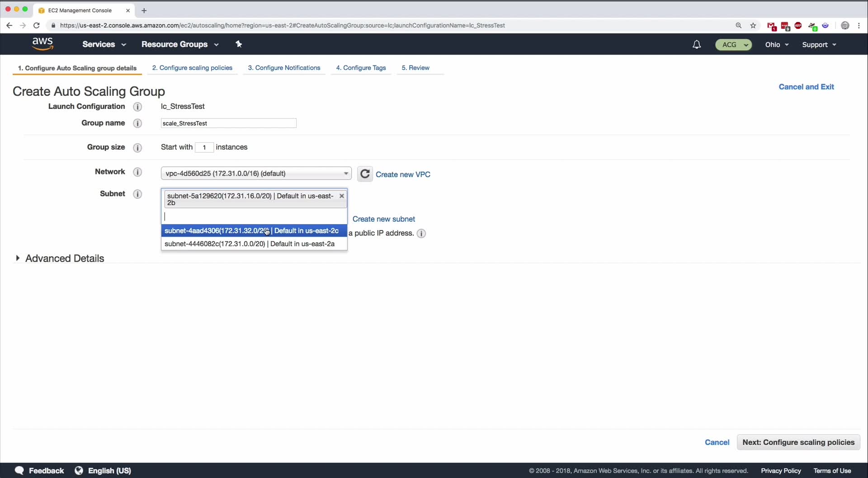Open the Resource Groups menu
This screenshot has height=478, width=868.
click(x=180, y=44)
